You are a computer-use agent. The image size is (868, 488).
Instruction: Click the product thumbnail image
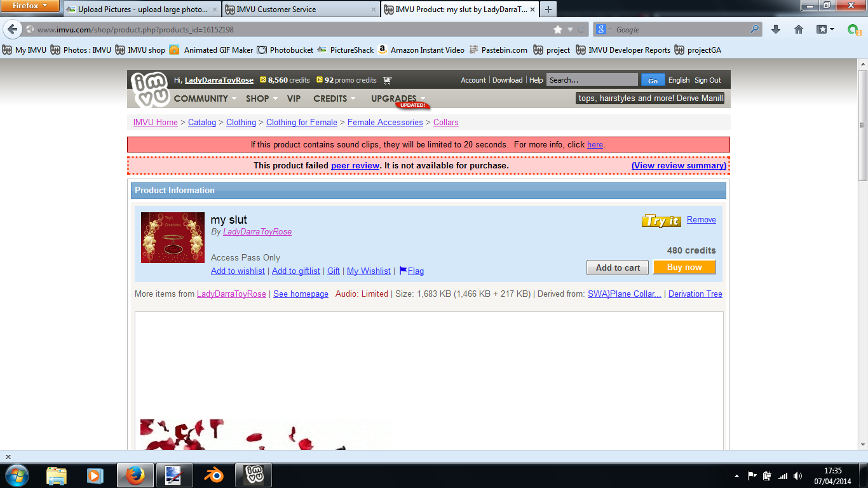[x=173, y=238]
